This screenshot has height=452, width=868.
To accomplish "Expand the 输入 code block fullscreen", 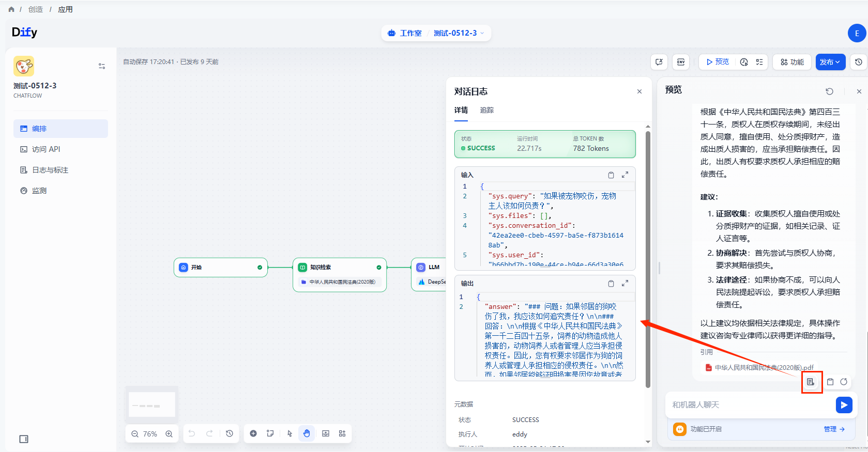I will coord(625,175).
